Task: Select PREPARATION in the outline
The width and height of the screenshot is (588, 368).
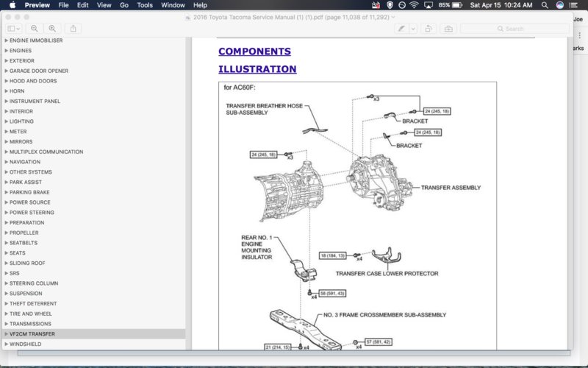Action: 26,223
